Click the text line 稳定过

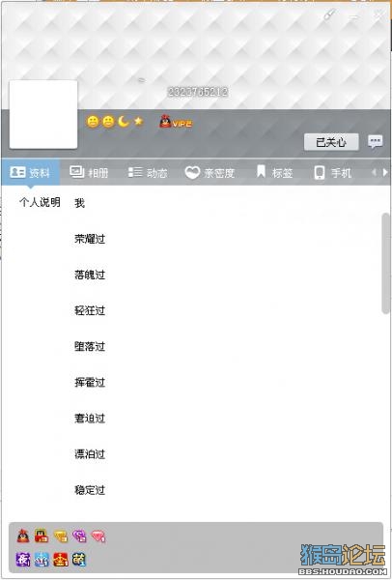[90, 490]
